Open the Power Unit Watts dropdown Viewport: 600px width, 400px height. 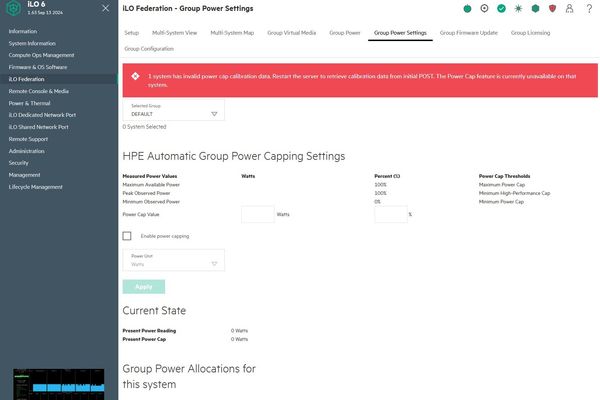pos(174,260)
